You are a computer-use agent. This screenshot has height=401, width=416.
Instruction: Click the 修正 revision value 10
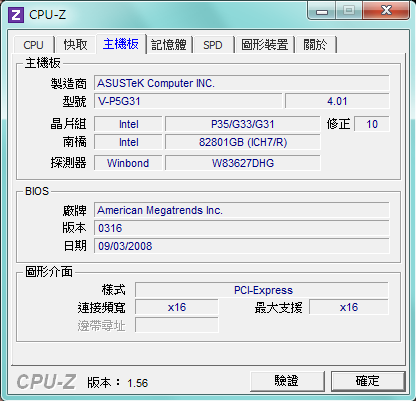pos(372,124)
